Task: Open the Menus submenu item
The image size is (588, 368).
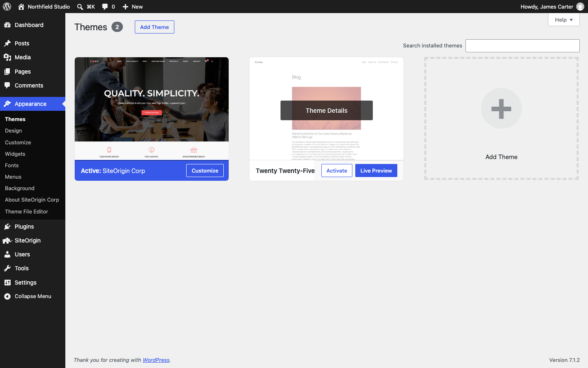Action: (13, 177)
